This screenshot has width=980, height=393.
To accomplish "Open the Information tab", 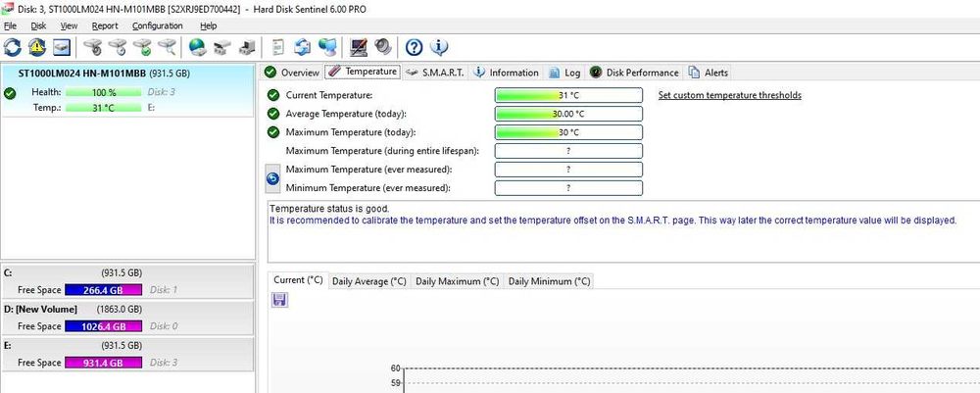I will pyautogui.click(x=507, y=73).
